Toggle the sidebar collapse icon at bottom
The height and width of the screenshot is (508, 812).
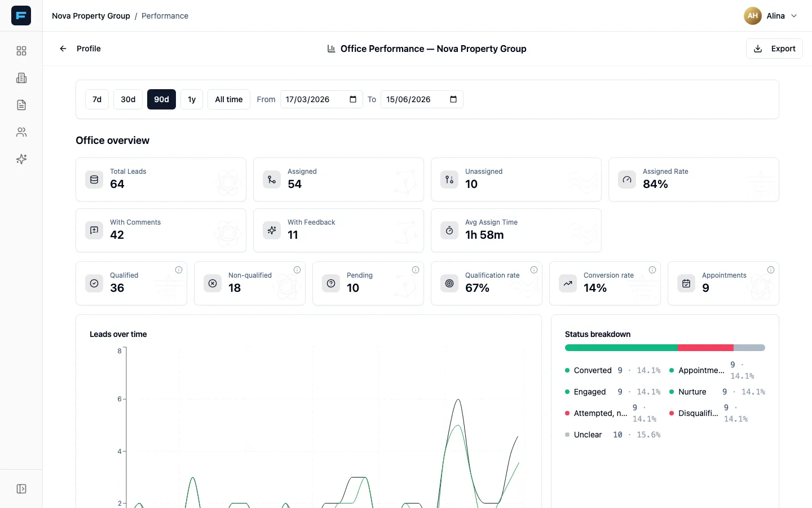point(21,489)
